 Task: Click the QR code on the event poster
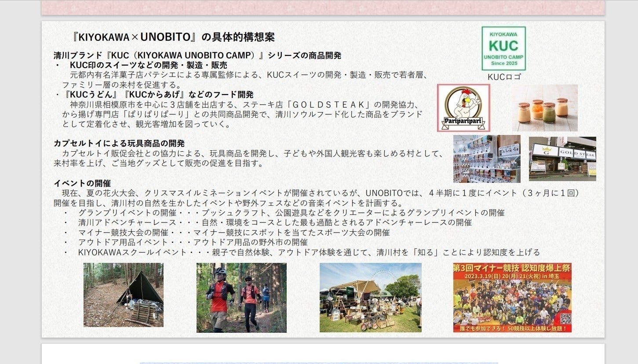565,318
